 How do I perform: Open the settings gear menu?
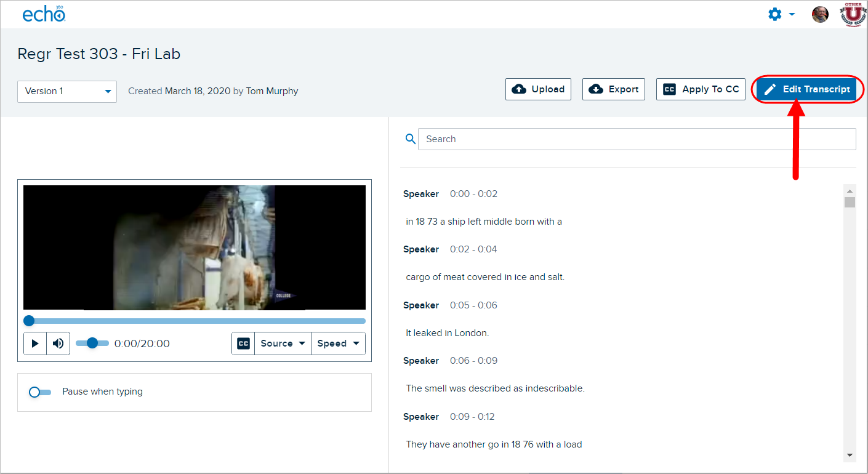point(774,14)
